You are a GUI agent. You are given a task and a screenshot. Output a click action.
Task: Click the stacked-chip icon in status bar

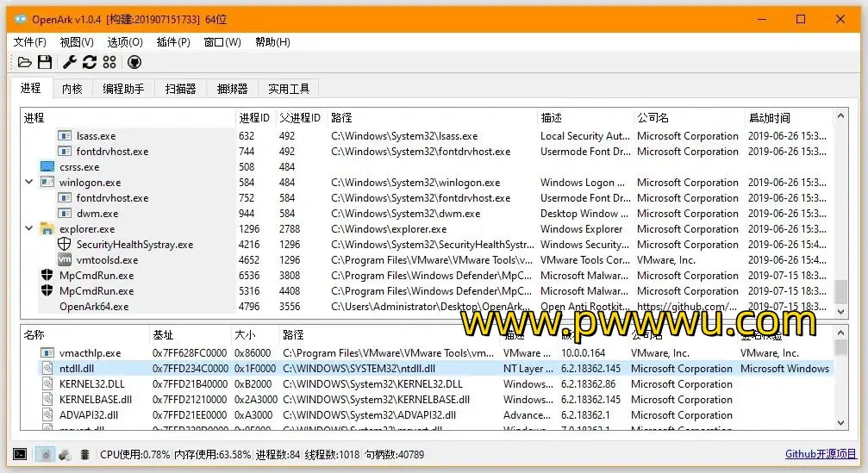pos(84,454)
